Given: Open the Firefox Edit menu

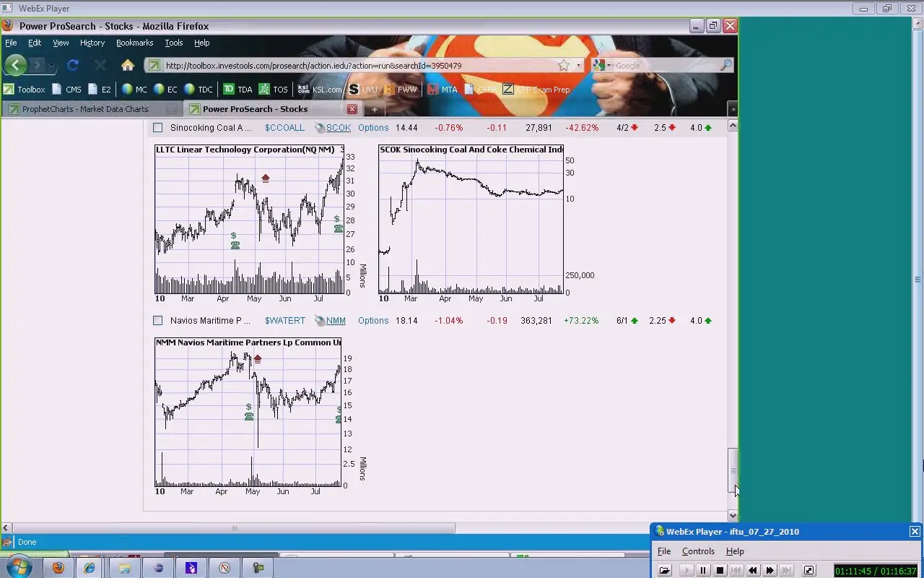Looking at the screenshot, I should (x=35, y=43).
